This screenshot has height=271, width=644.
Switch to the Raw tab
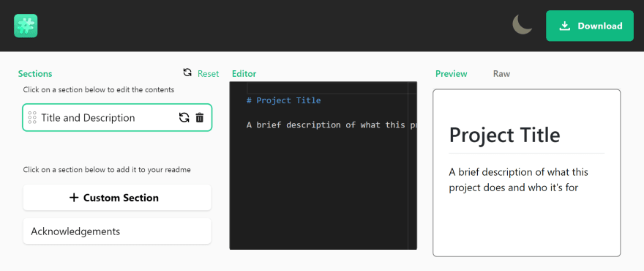[501, 74]
